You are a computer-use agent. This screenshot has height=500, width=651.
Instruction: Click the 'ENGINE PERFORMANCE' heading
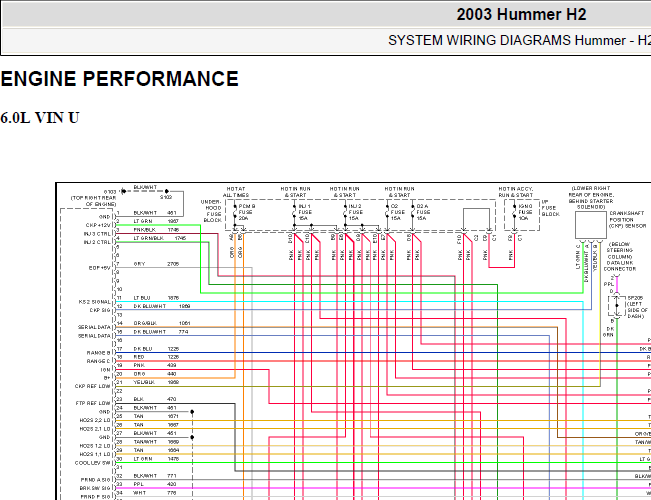[x=120, y=79]
